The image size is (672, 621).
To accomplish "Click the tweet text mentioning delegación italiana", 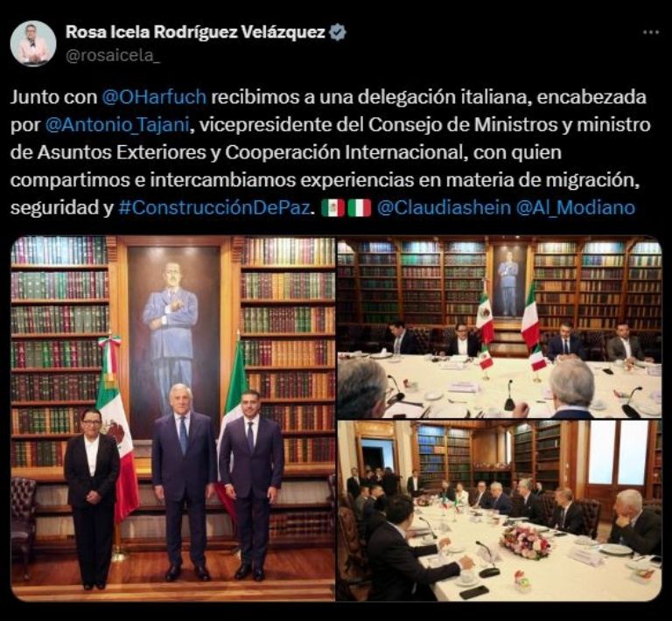I will tap(330, 152).
